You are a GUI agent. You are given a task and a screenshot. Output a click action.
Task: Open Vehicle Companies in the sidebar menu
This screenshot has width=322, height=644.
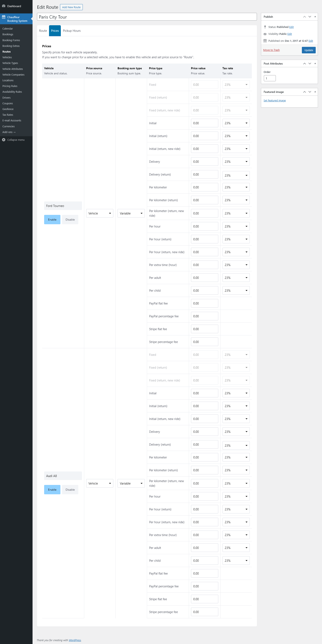13,75
